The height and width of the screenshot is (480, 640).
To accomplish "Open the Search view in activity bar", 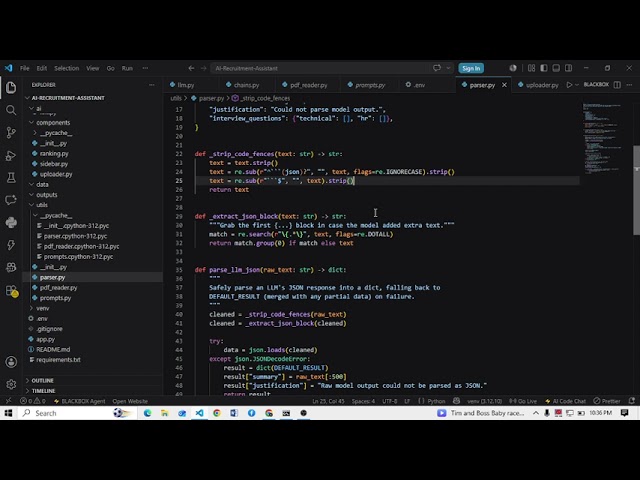I will tap(11, 110).
